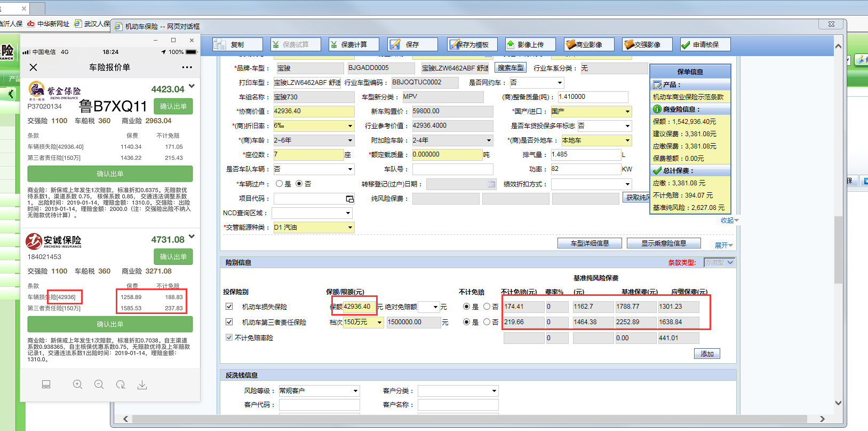This screenshot has height=431, width=868.
Task: Click the 保存 (save) toolbar button
Action: pyautogui.click(x=412, y=44)
